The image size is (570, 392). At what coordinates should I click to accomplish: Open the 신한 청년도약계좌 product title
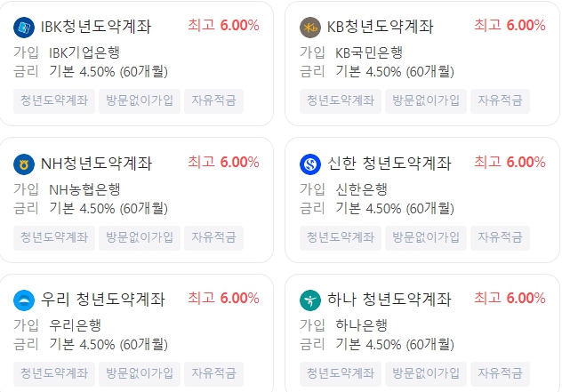(x=389, y=164)
